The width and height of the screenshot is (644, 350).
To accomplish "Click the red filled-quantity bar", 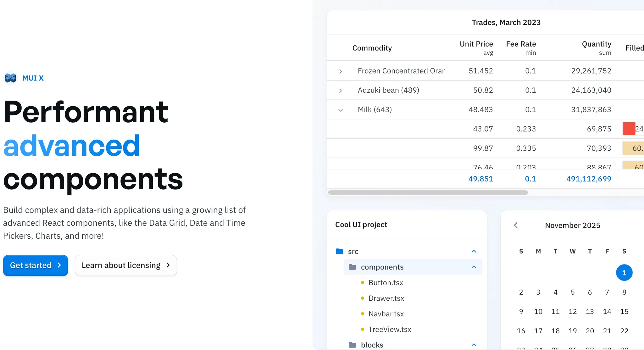I will [x=629, y=129].
